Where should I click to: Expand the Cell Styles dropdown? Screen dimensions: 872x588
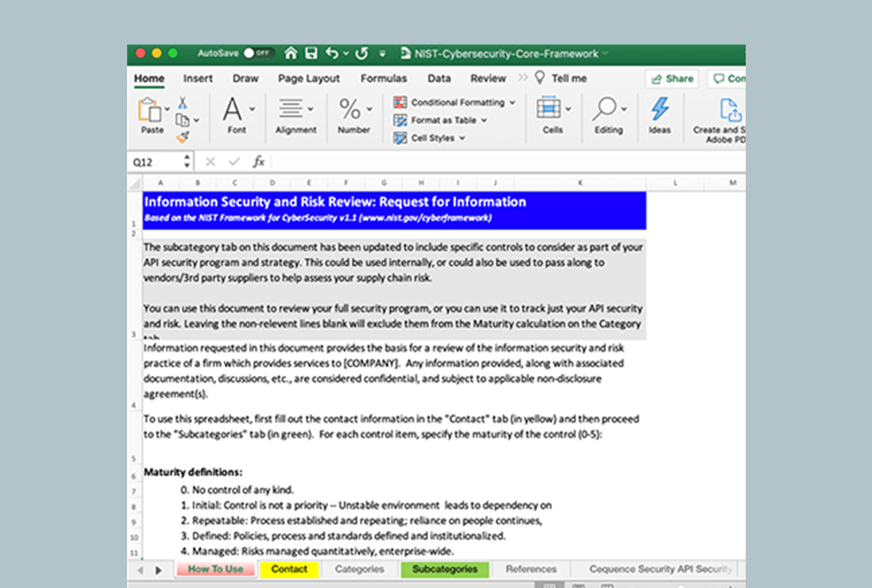click(x=430, y=138)
